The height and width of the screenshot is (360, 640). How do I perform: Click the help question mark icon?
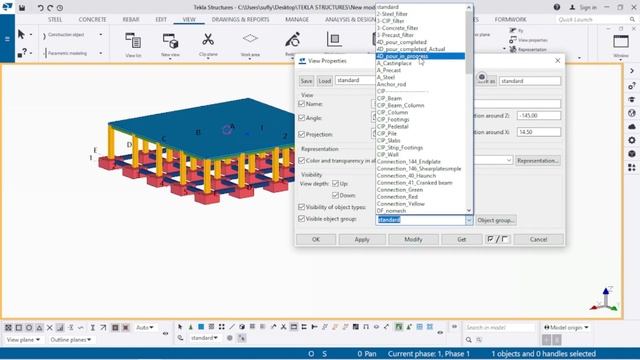pos(557,7)
